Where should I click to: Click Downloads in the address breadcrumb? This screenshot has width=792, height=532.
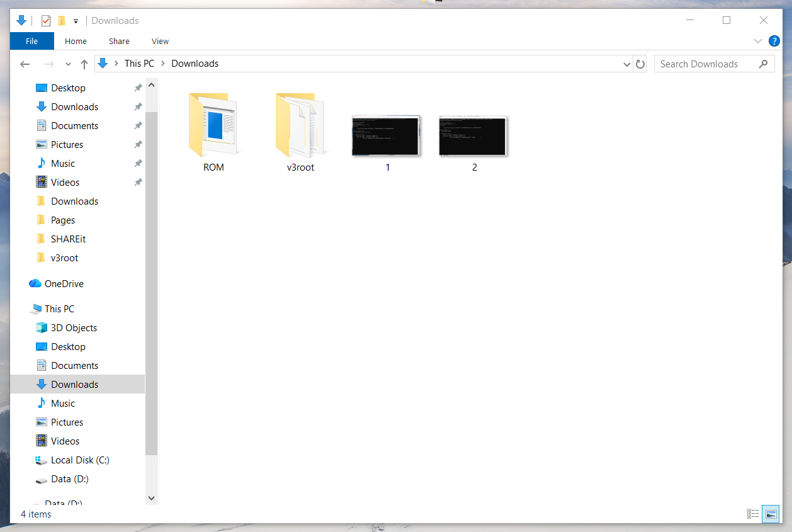195,64
